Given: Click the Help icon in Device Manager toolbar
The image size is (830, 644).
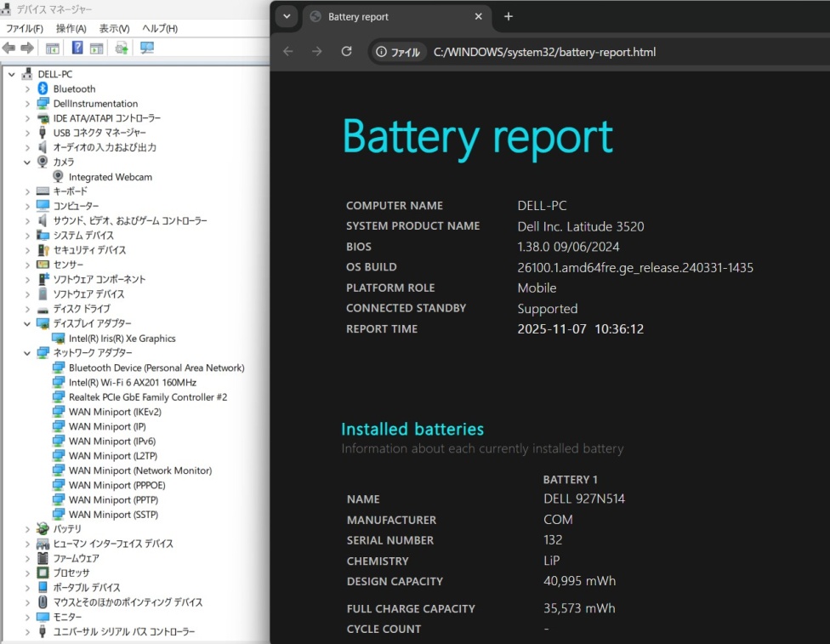Looking at the screenshot, I should (77, 48).
